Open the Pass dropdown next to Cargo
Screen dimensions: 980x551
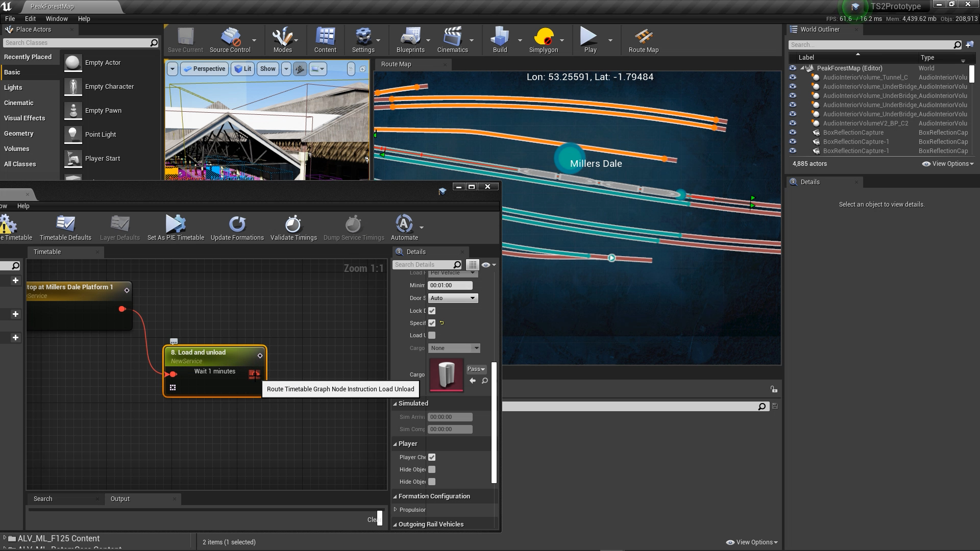click(x=475, y=369)
